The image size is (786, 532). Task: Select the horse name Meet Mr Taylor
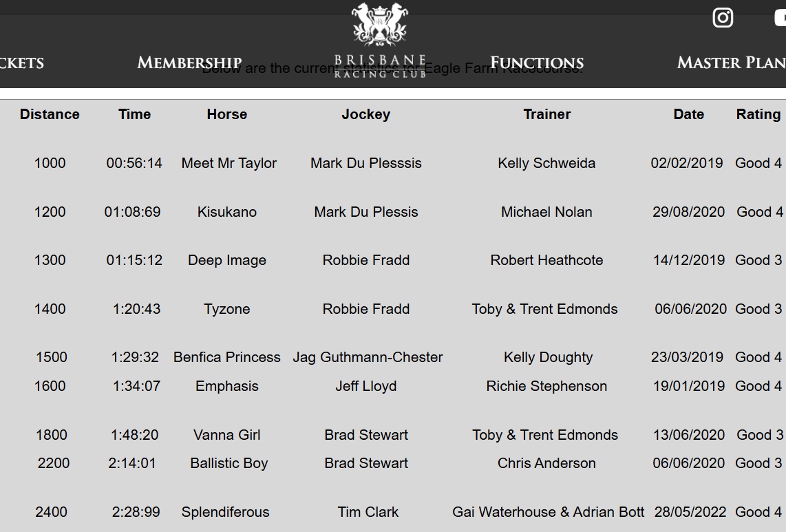coord(229,163)
